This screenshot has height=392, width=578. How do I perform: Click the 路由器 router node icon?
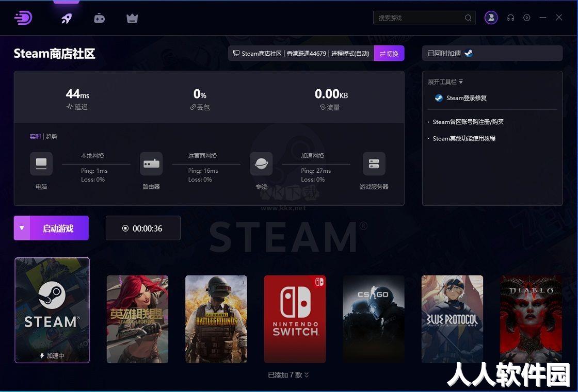[151, 164]
